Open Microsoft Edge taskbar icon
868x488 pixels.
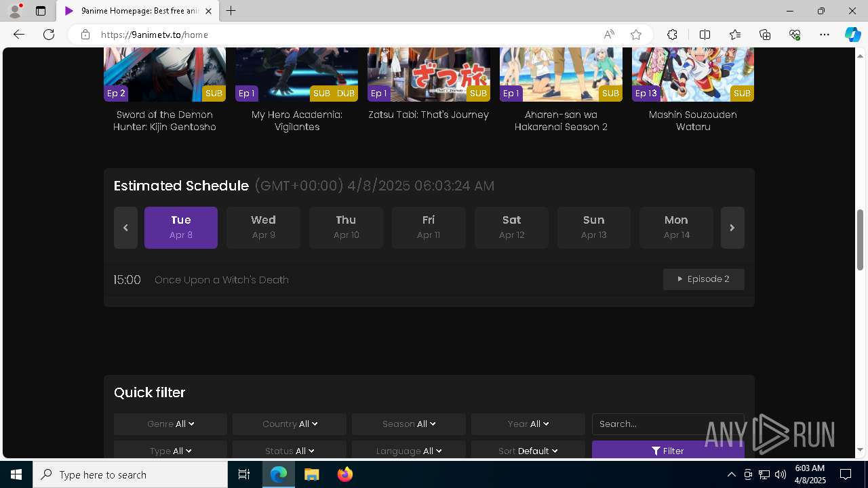tap(279, 474)
